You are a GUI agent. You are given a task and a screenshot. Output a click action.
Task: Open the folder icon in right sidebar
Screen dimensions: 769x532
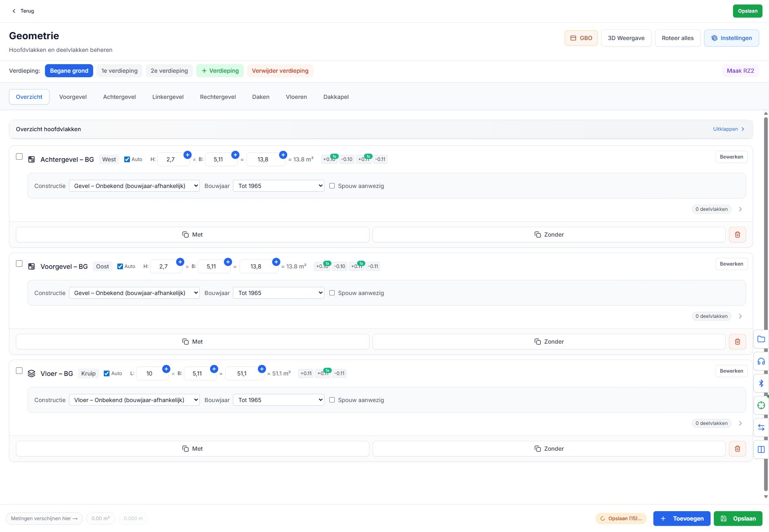[761, 339]
